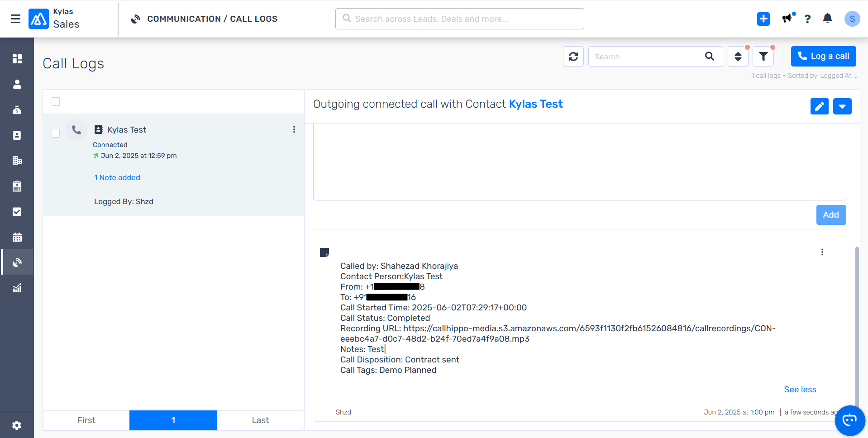Open Calendar icon in sidebar
The image size is (868, 438).
[x=17, y=237]
